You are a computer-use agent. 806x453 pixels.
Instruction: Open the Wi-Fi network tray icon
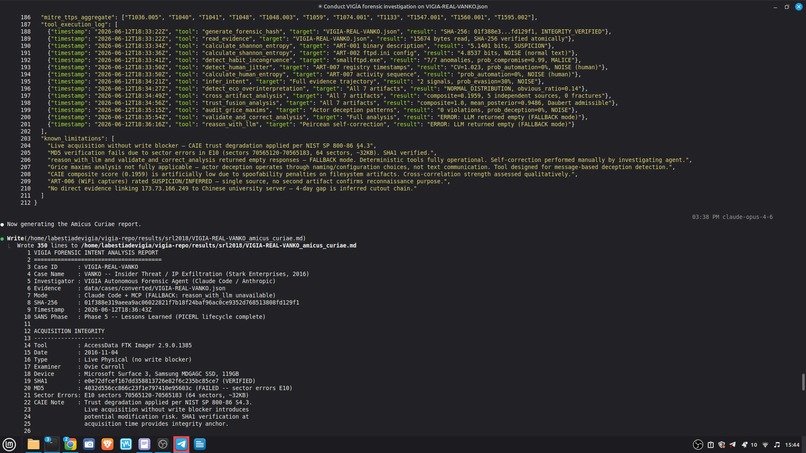765,445
